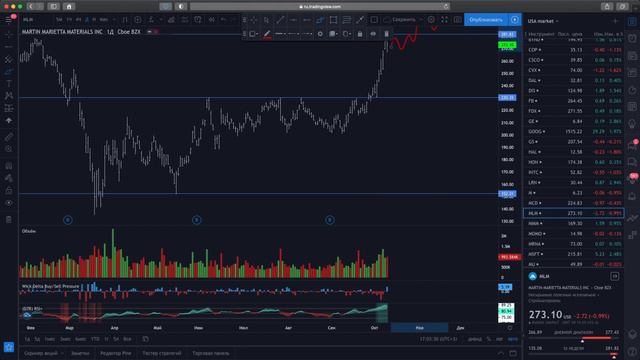Screen dimensions: 640x360
Task: Select the ruler measure tool
Action: point(9,137)
